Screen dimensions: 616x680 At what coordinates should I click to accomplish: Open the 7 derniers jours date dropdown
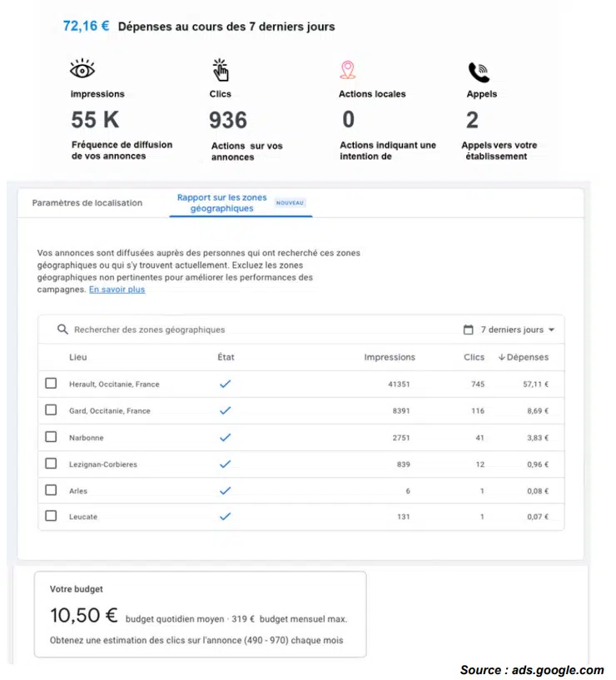[517, 330]
